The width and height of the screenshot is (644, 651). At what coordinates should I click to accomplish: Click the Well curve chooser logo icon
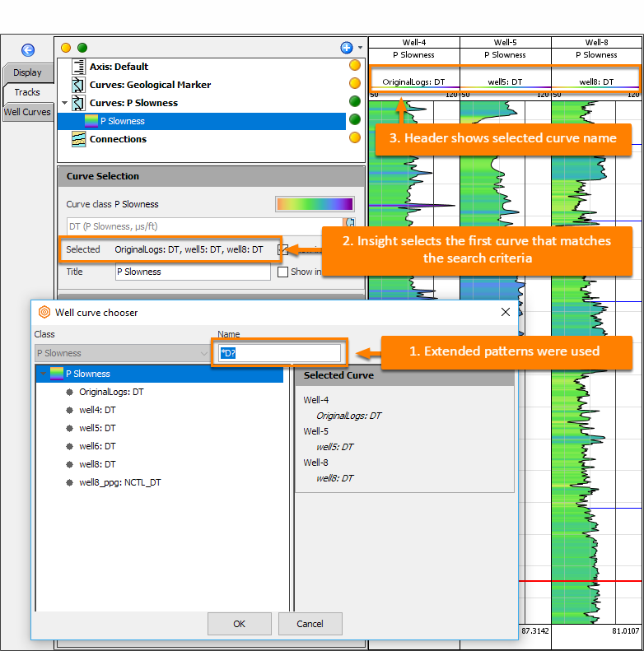point(44,312)
